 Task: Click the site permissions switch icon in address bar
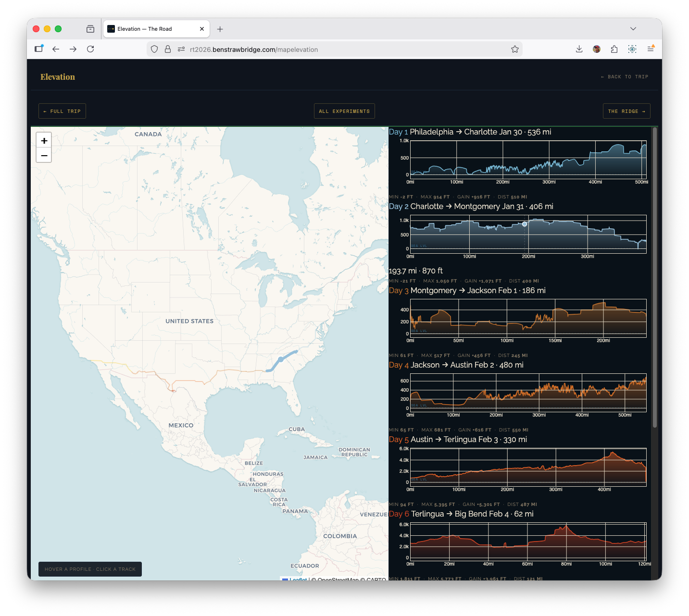pyautogui.click(x=181, y=49)
